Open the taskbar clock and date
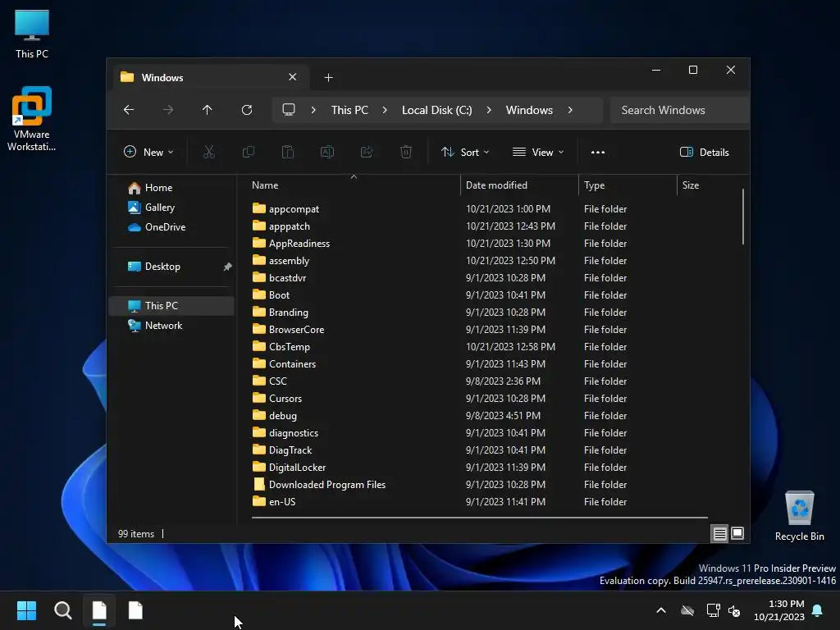The height and width of the screenshot is (630, 840). (779, 610)
